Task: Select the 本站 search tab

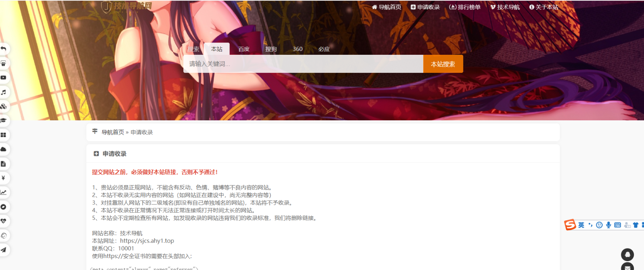Action: 217,49
